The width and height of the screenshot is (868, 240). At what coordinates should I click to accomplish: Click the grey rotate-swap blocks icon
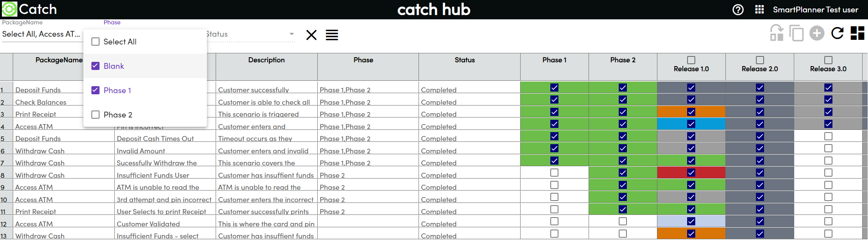(776, 33)
